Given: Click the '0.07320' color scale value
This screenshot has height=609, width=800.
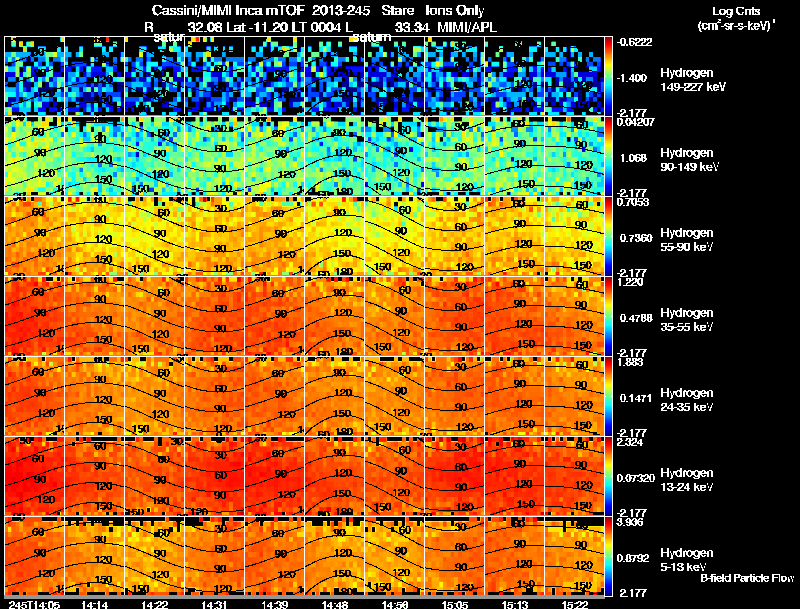Looking at the screenshot, I should point(636,478).
